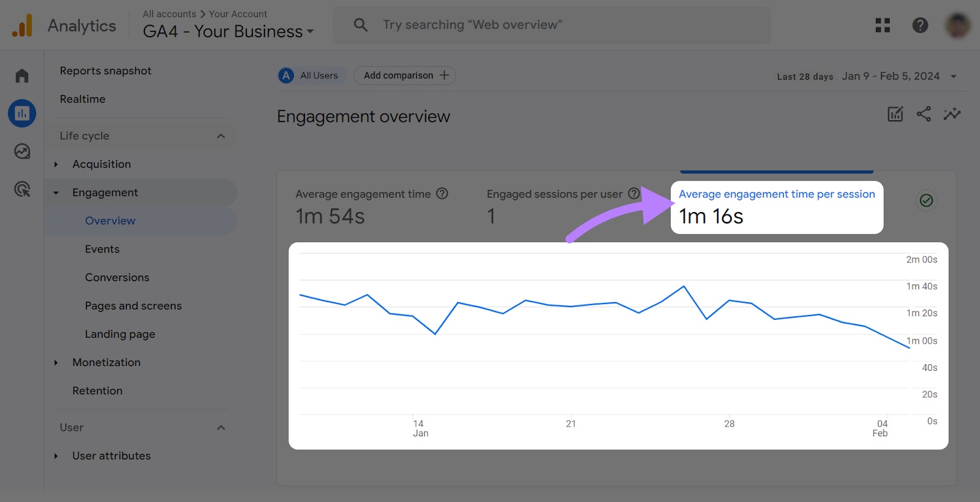Open the Advertising icon in left rail
This screenshot has width=980, height=502.
pyautogui.click(x=22, y=189)
